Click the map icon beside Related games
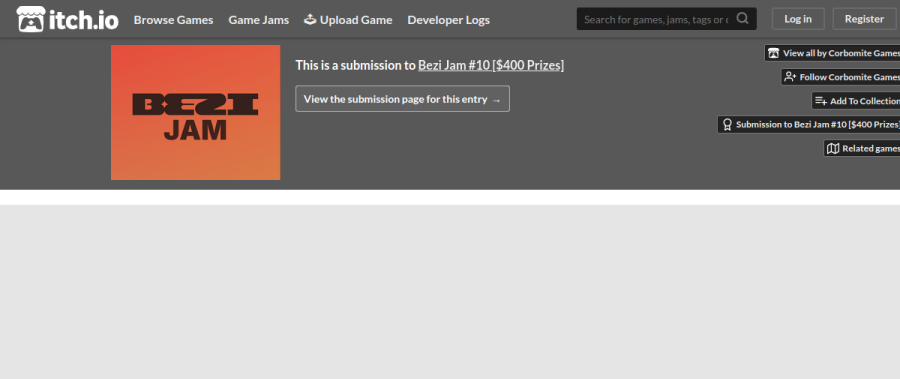Viewport: 900px width, 379px height. (833, 149)
